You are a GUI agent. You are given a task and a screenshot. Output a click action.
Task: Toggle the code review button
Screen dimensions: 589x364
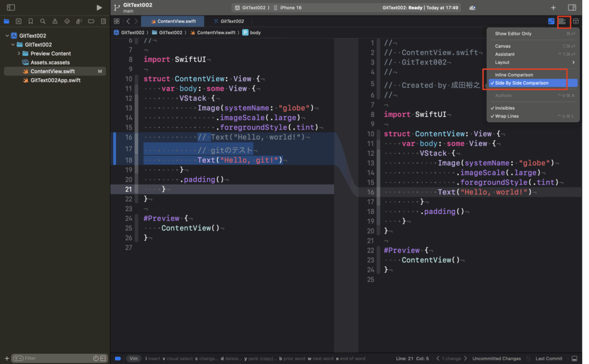coord(551,21)
